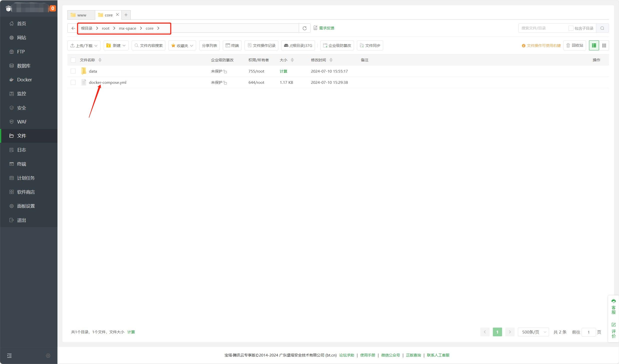Toggle the select-all checkbox in header
This screenshot has height=364, width=619.
coord(73,60)
